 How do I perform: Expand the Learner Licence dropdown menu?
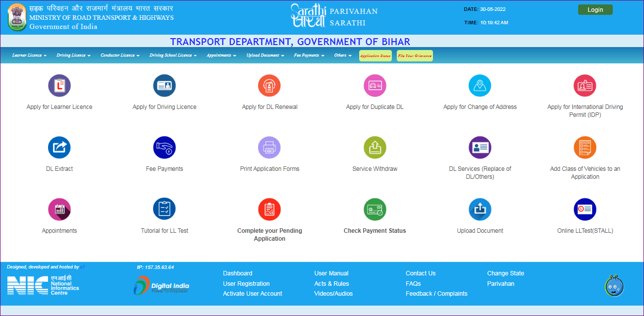tap(29, 55)
